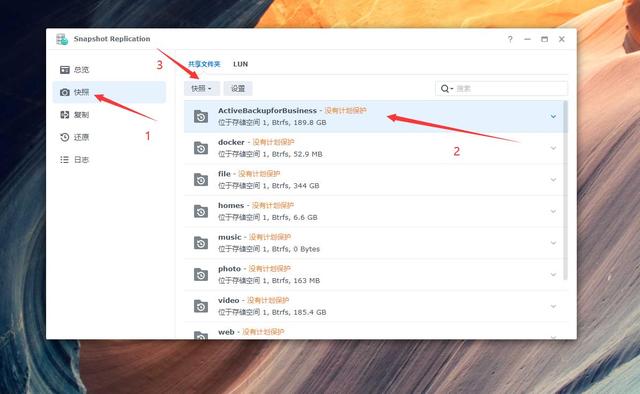Click the help question mark icon
Screen dimensions: 640x394
click(x=510, y=39)
